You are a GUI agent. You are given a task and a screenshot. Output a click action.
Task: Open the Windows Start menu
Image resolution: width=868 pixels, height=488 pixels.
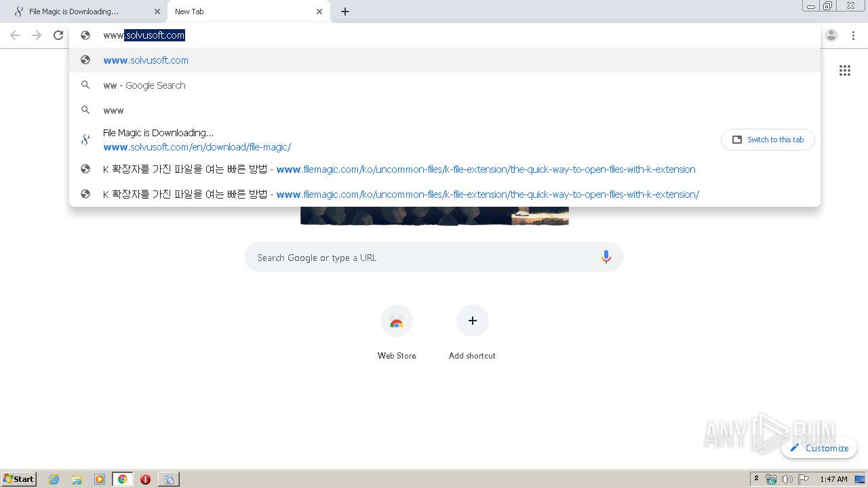click(19, 479)
